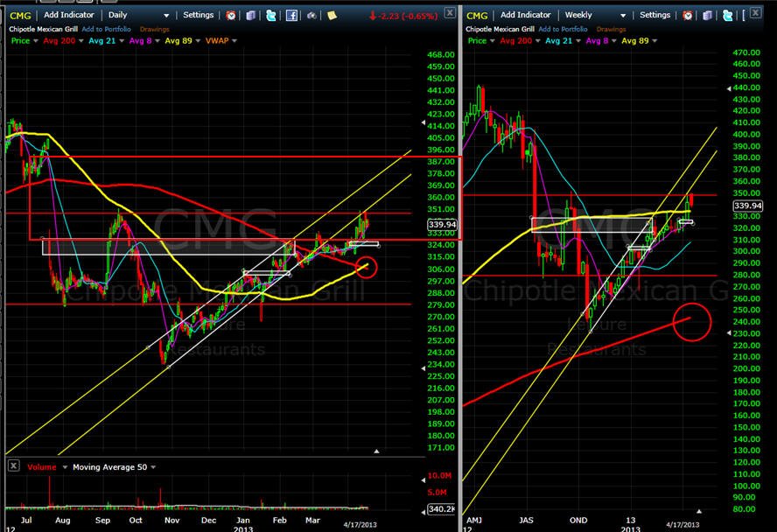Viewport: 777px width, 532px height.
Task: Open Settings in Daily chart
Action: point(199,16)
